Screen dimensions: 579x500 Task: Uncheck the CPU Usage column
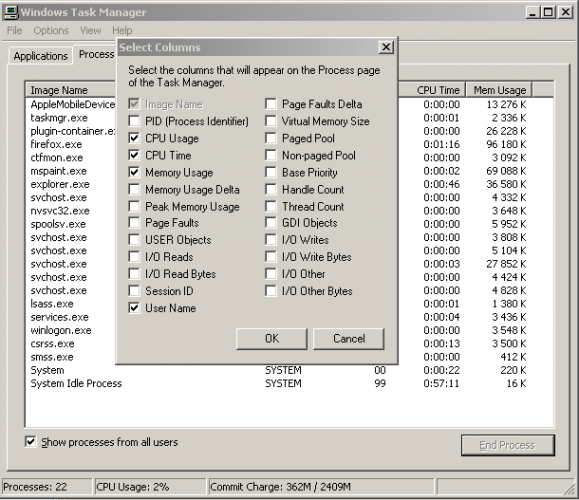pyautogui.click(x=134, y=138)
